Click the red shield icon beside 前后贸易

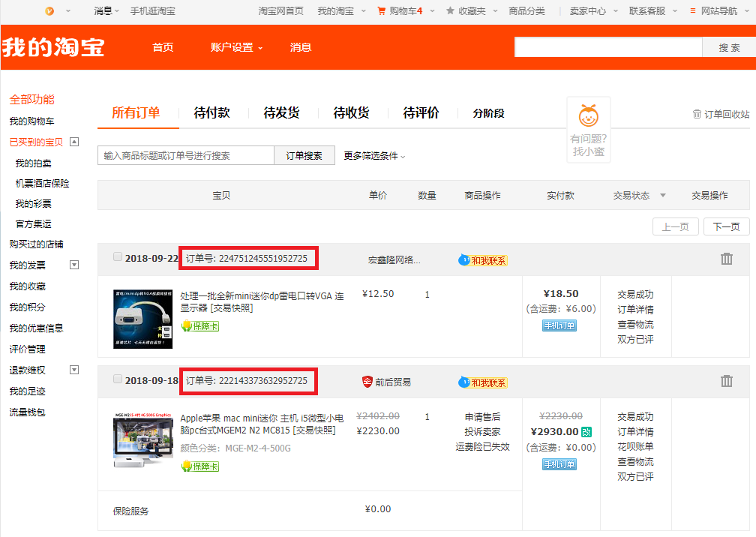(367, 382)
